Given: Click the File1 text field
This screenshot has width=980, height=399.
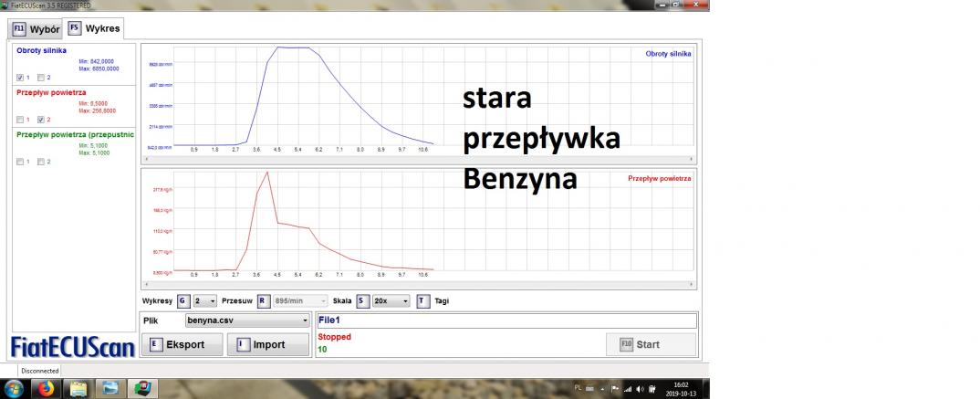Looking at the screenshot, I should coord(506,320).
